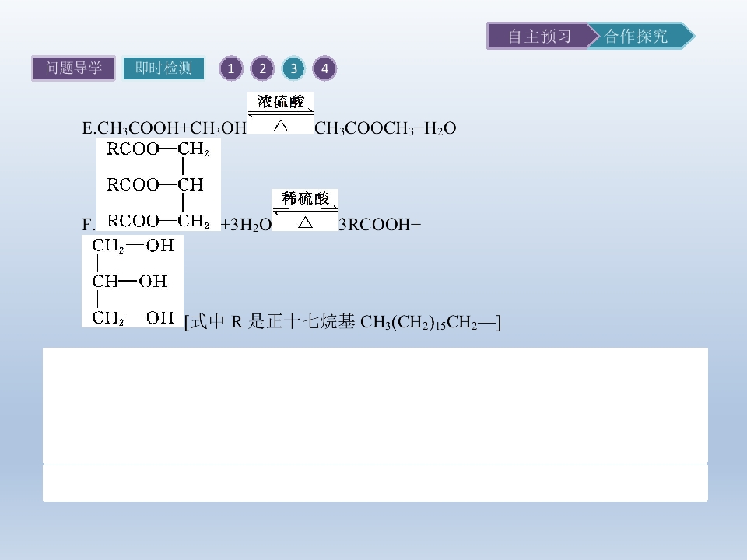Click the 稀硫酸 reaction condition arrow
747x560 pixels.
click(x=305, y=210)
